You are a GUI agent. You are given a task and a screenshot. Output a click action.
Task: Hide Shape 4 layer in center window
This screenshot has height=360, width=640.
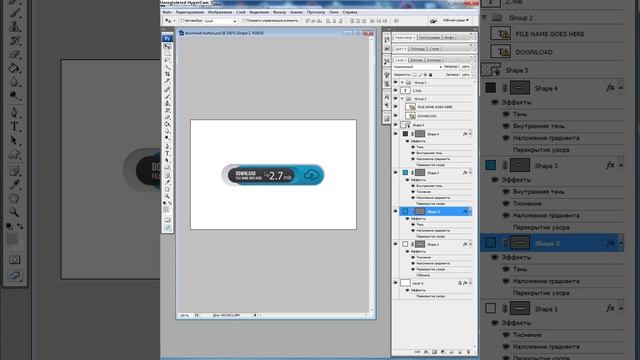(x=395, y=133)
